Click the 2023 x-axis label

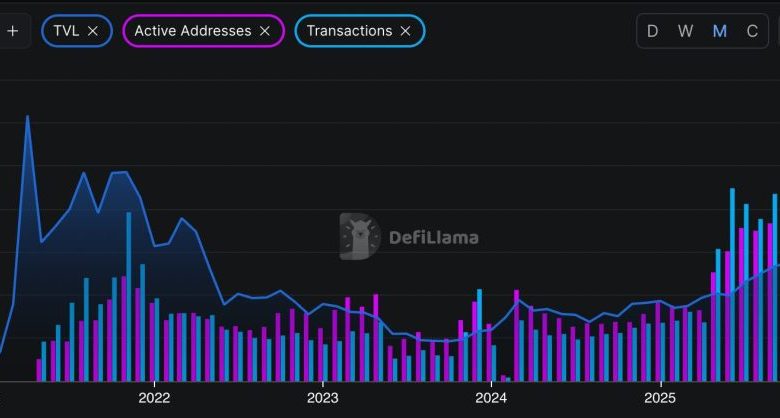click(322, 397)
